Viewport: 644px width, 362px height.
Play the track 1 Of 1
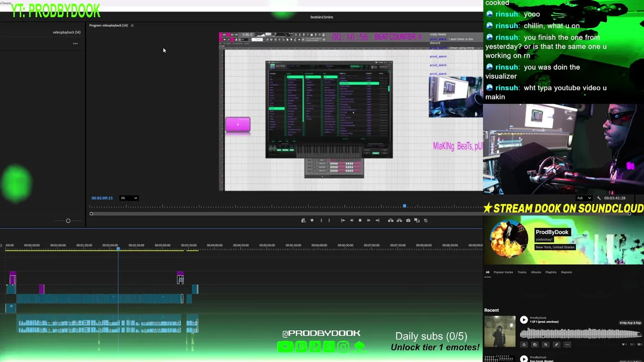point(524,320)
